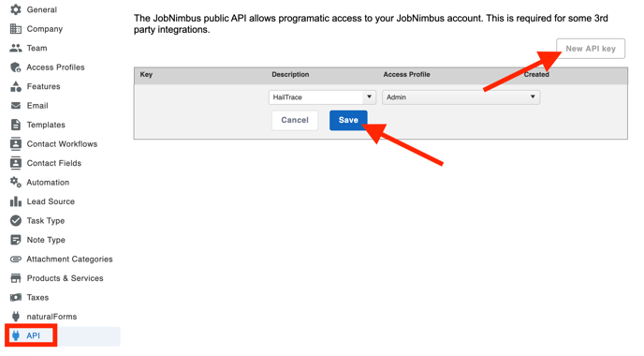The height and width of the screenshot is (356, 644).
Task: Click the General gear icon
Action: tap(16, 9)
